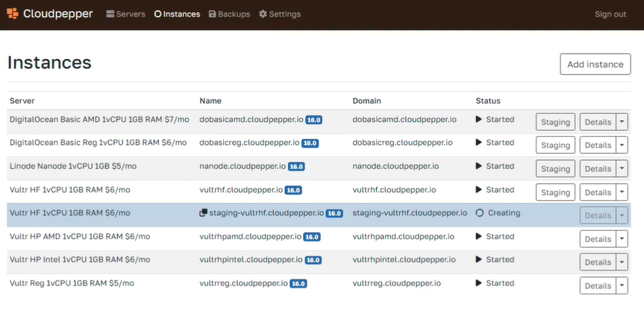Click the play icon for dobasicamd status
Viewport: 644px width, 310px height.
pos(478,120)
